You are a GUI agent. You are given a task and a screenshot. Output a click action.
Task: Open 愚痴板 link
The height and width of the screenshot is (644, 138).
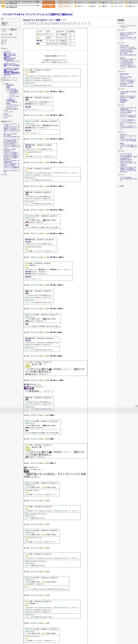coord(8,103)
